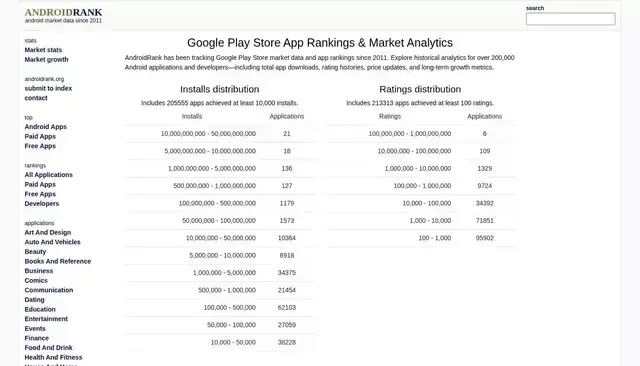Screen dimensions: 640x366
Task: Click 10,000 - 100,000 ratings range
Action: point(427,203)
